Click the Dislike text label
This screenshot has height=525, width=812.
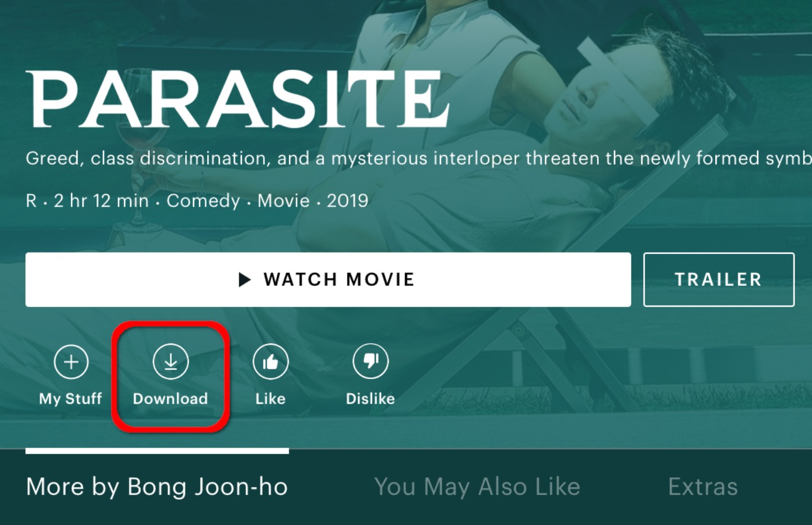click(370, 399)
